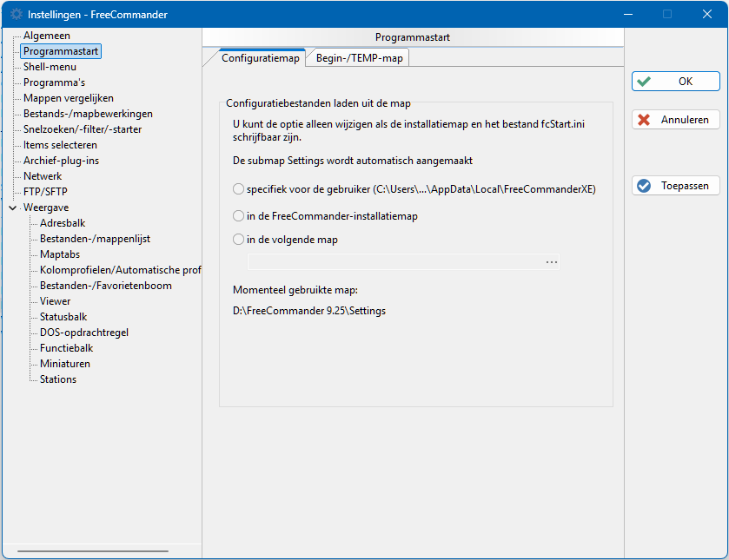Apply settings with Toepassen button
The height and width of the screenshot is (560, 729).
(x=676, y=186)
